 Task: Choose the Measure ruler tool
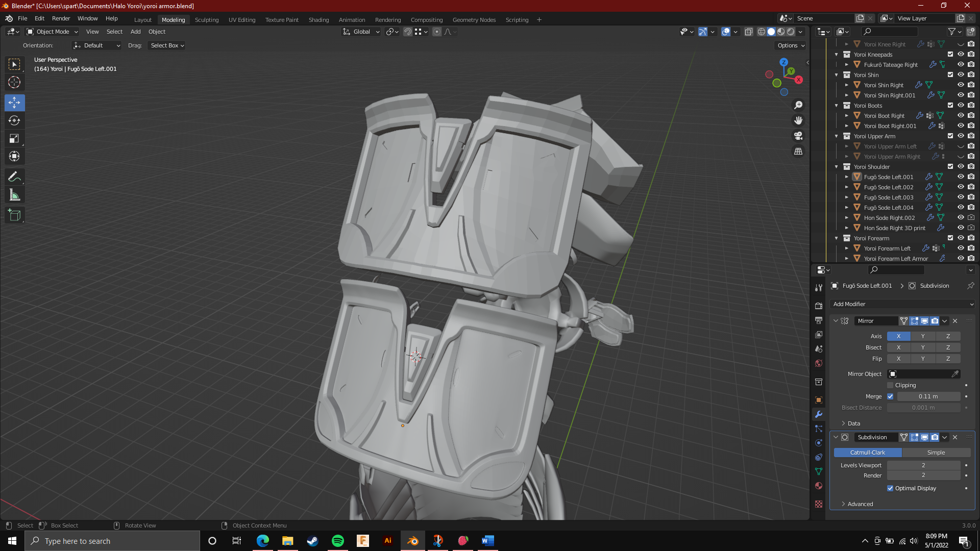tap(14, 195)
